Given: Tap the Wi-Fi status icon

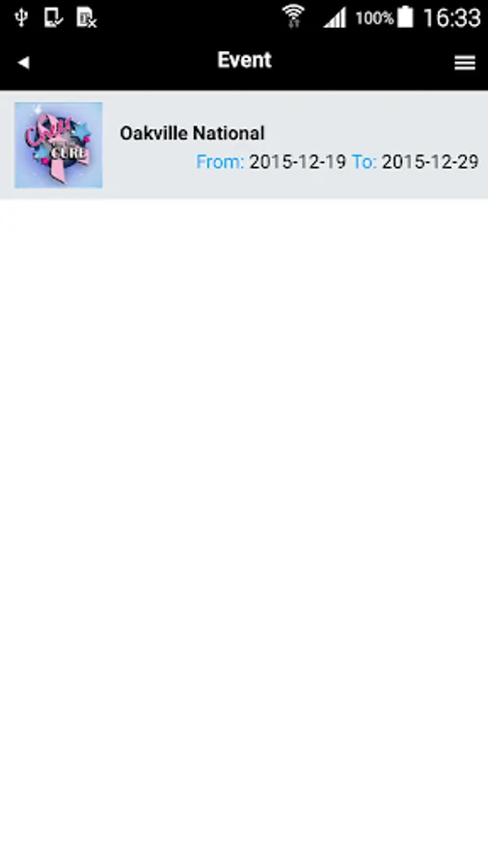Looking at the screenshot, I should tap(293, 16).
